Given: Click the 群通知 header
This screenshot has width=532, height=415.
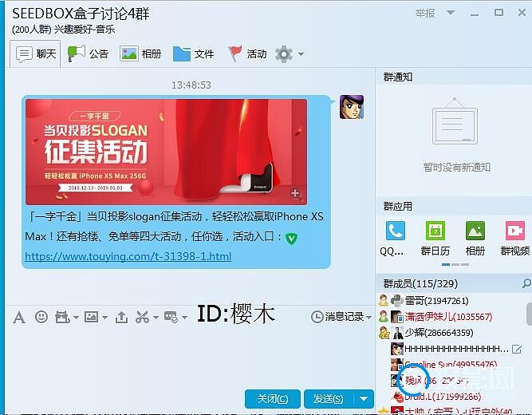Looking at the screenshot, I should (x=398, y=77).
